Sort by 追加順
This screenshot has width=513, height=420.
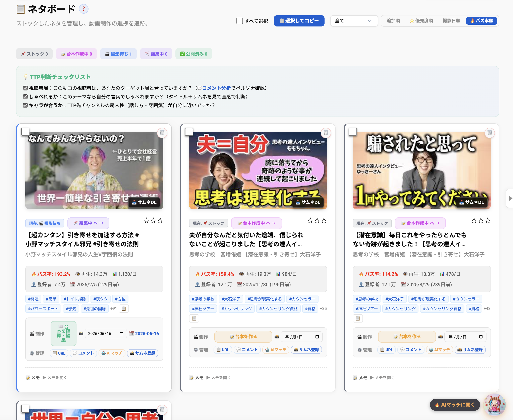click(393, 21)
